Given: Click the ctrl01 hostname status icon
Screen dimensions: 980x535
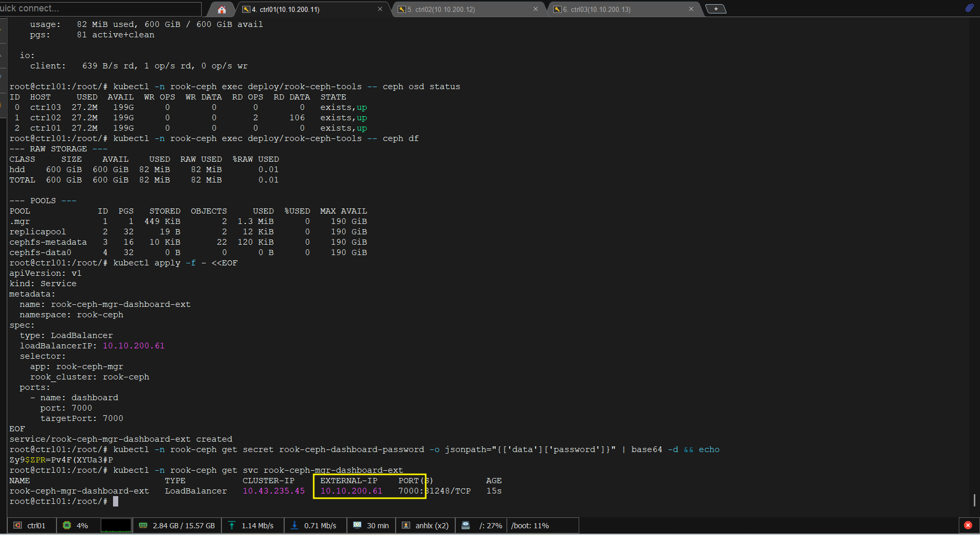Looking at the screenshot, I should [18, 526].
